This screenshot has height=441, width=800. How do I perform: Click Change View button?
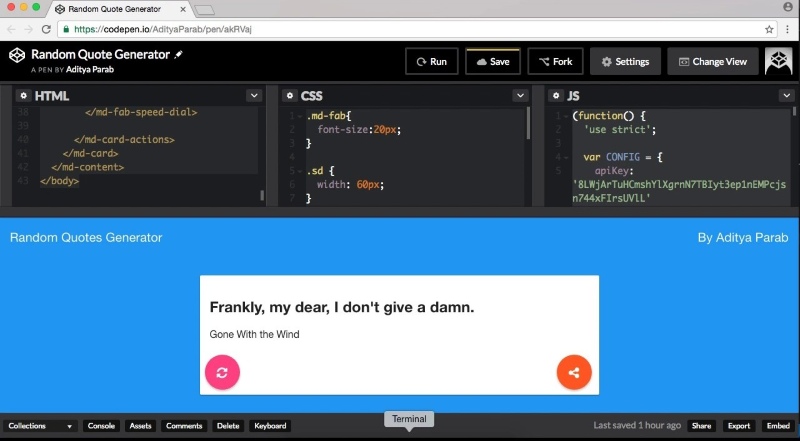coord(713,61)
